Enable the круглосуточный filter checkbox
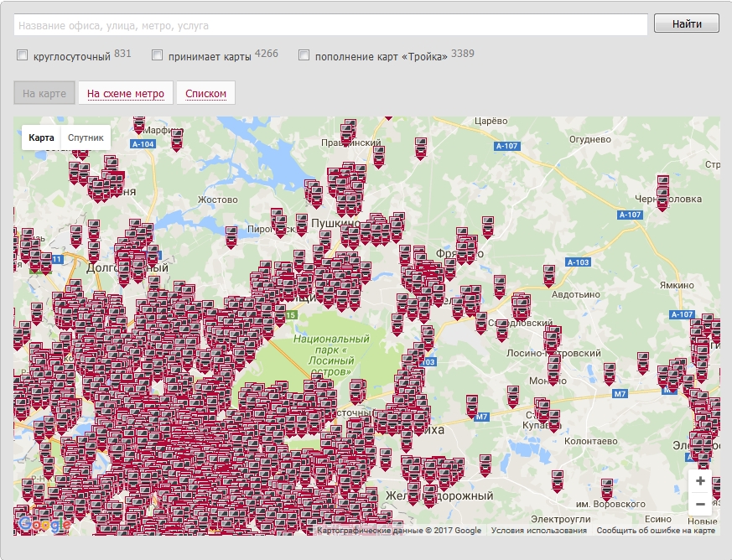This screenshot has height=560, width=732. (x=22, y=56)
